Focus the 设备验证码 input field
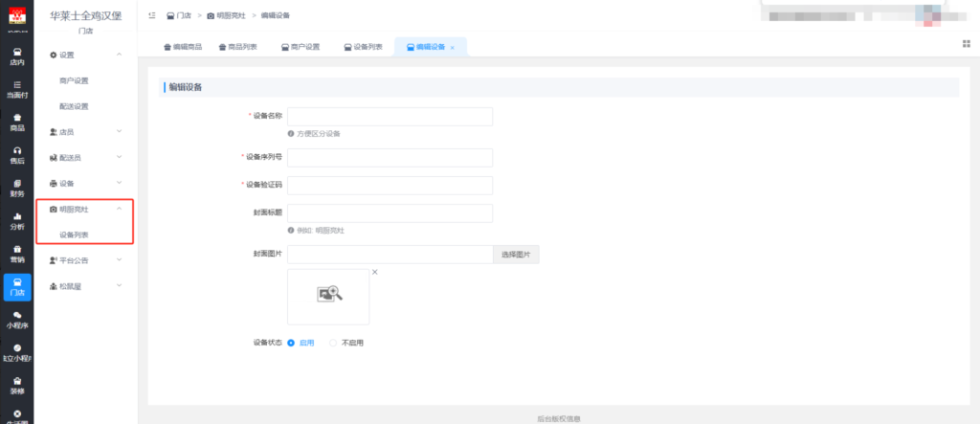 (x=390, y=185)
